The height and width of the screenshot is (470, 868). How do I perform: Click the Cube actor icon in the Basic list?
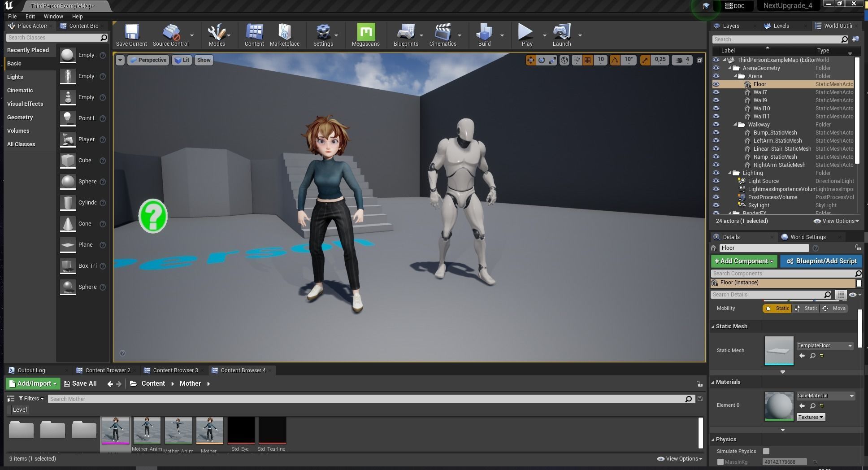point(68,161)
